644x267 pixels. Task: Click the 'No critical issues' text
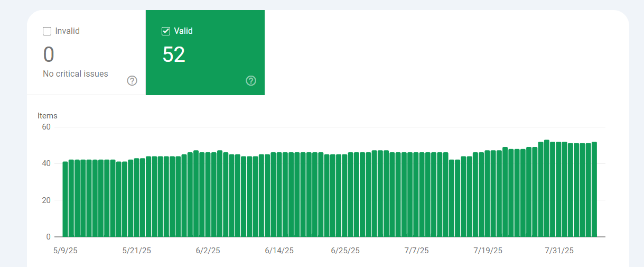76,74
